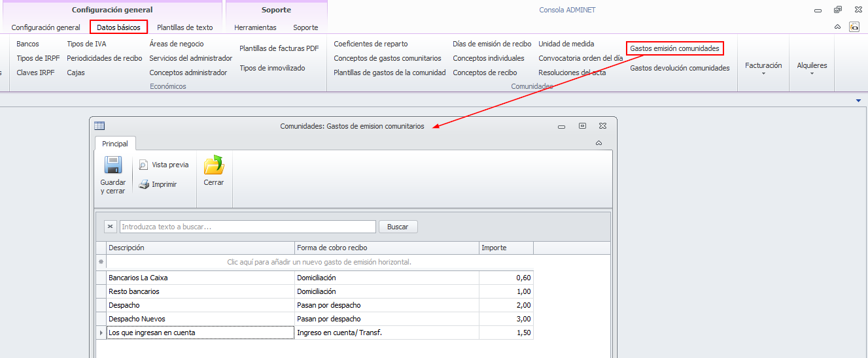Maximize the Gastos de emision window
Screen dimensions: 868x358
[x=582, y=126]
